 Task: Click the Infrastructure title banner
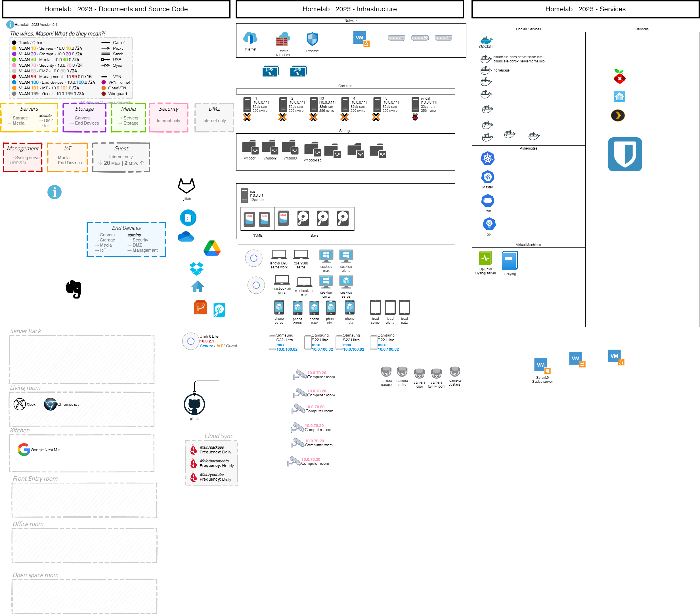(349, 9)
